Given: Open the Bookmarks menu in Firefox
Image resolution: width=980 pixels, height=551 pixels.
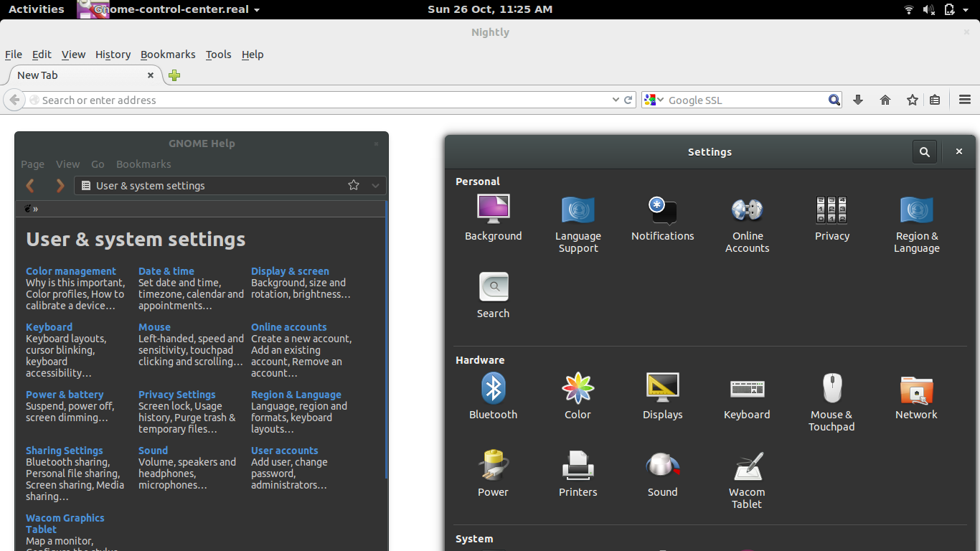Looking at the screenshot, I should [168, 55].
